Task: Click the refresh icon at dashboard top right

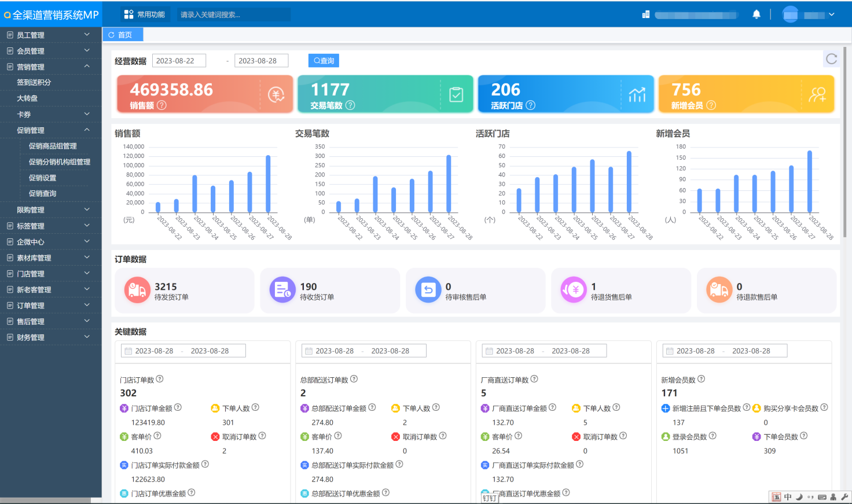Action: tap(832, 59)
